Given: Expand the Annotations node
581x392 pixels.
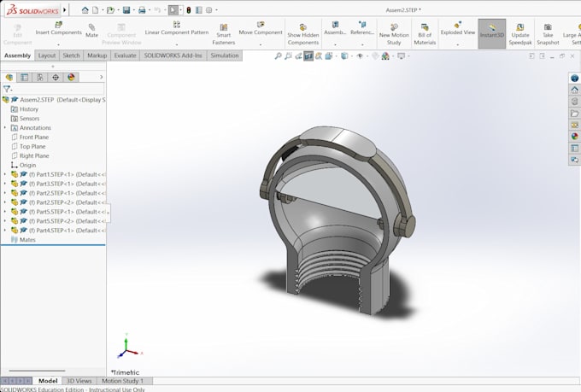Looking at the screenshot, I should click(5, 128).
